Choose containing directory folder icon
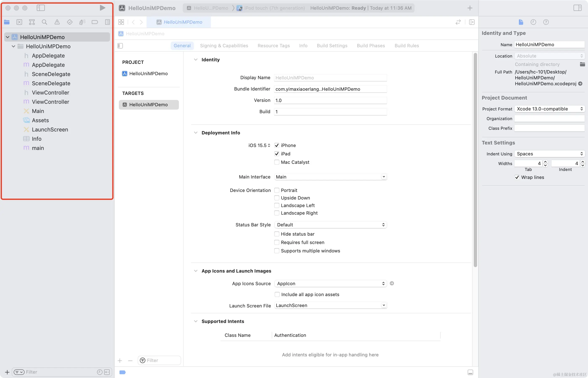 click(582, 64)
